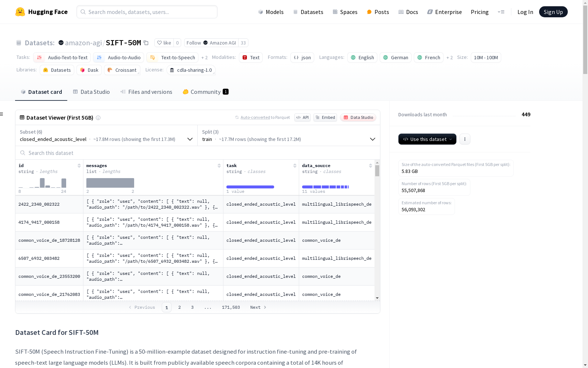Viewport: 588px width, 368px height.
Task: Select the Dask library tag
Action: pos(89,70)
